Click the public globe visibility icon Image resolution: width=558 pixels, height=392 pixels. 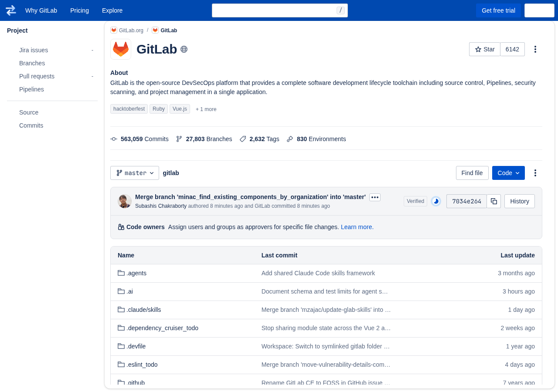click(184, 49)
